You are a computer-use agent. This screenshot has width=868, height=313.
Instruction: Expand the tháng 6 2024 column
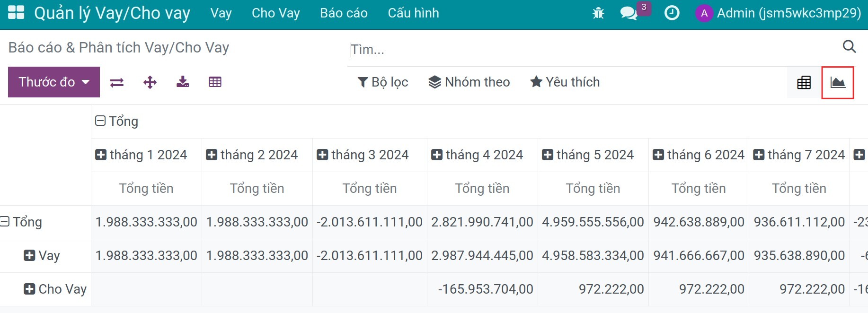point(699,155)
